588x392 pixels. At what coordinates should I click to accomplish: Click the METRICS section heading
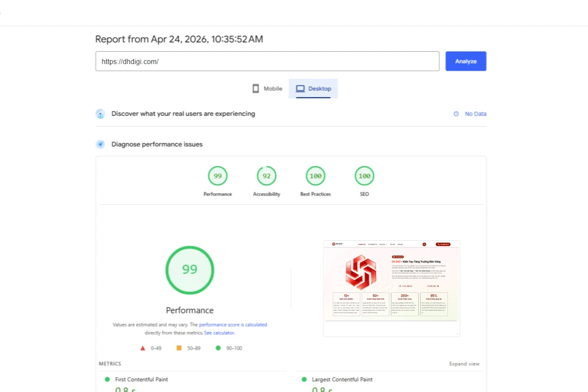[110, 364]
